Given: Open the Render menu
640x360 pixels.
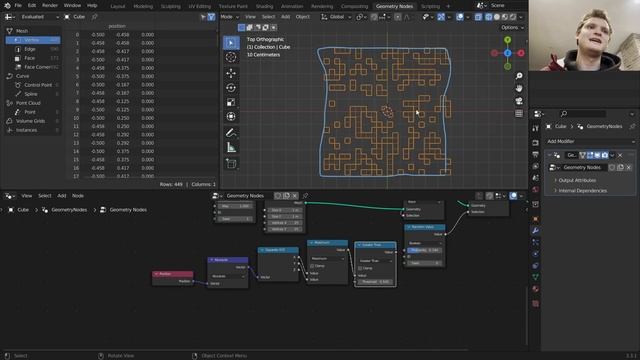Looking at the screenshot, I should point(50,6).
